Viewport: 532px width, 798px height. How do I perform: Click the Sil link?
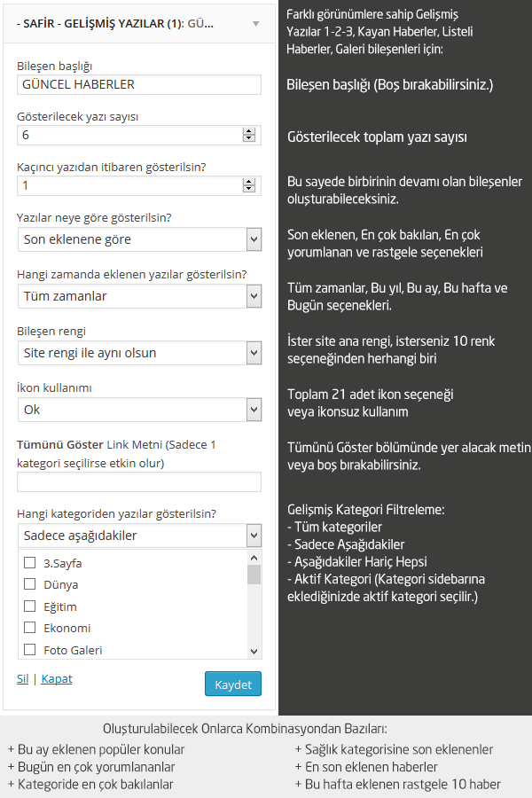[x=22, y=679]
